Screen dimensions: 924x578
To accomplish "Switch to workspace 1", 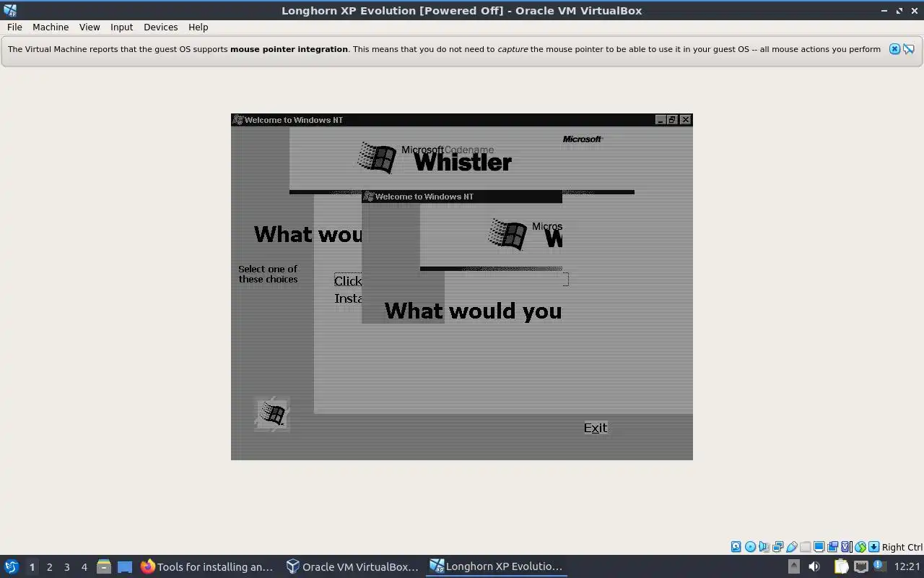I will pyautogui.click(x=32, y=567).
